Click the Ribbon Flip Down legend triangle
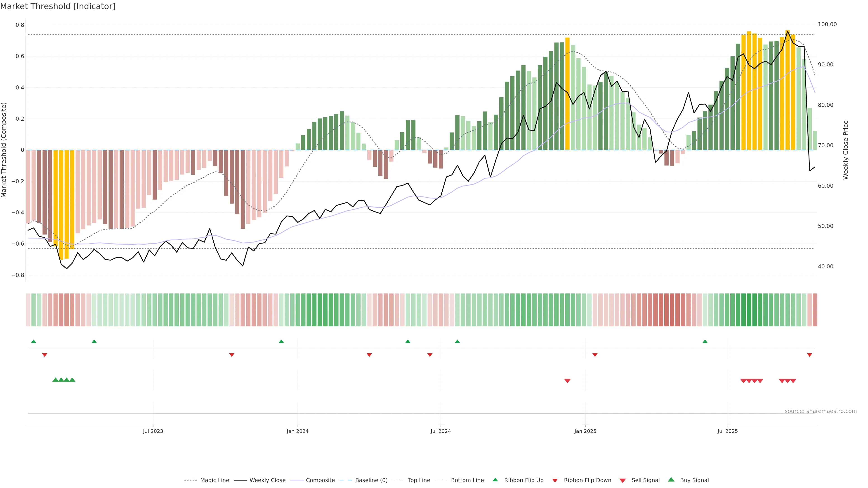 click(555, 481)
